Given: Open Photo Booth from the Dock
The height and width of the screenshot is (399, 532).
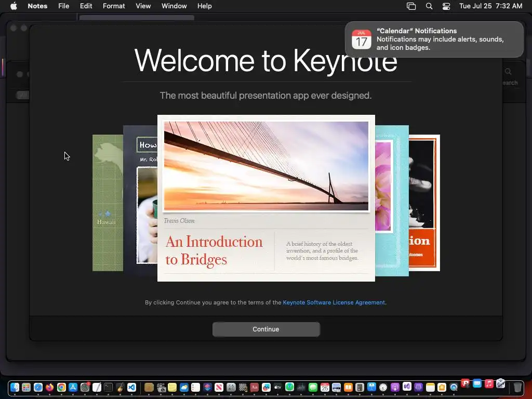Looking at the screenshot, I should [465, 383].
